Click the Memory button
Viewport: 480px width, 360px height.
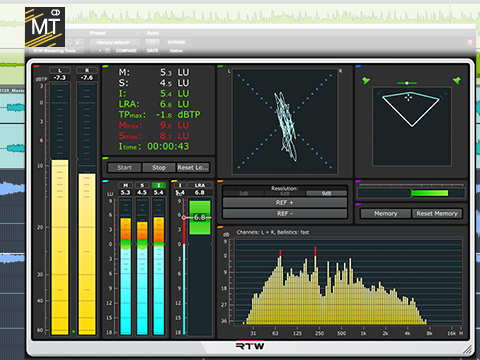click(386, 213)
